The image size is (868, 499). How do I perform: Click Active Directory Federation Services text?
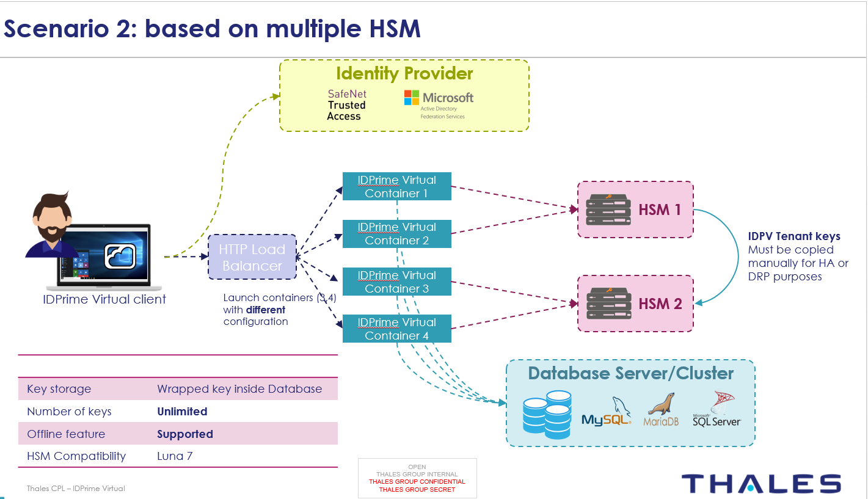pos(442,112)
